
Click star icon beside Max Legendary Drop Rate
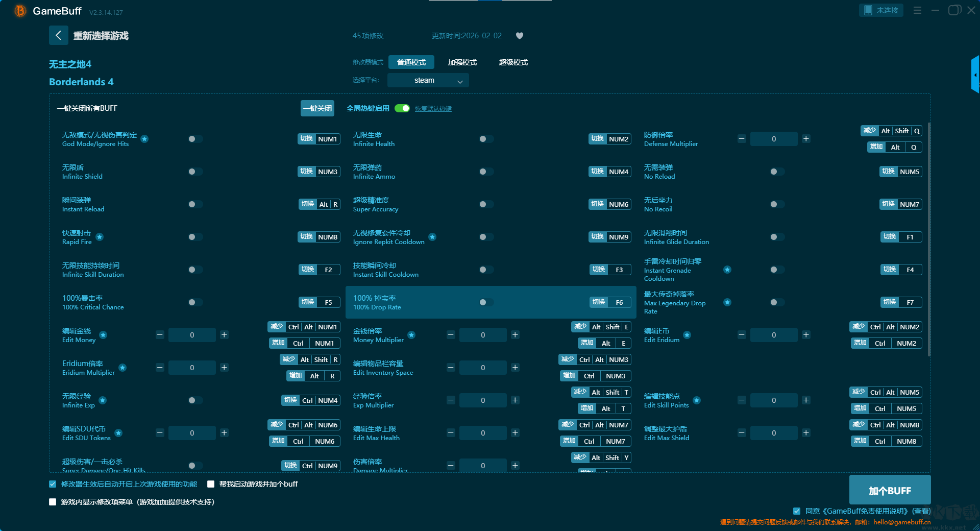point(727,302)
